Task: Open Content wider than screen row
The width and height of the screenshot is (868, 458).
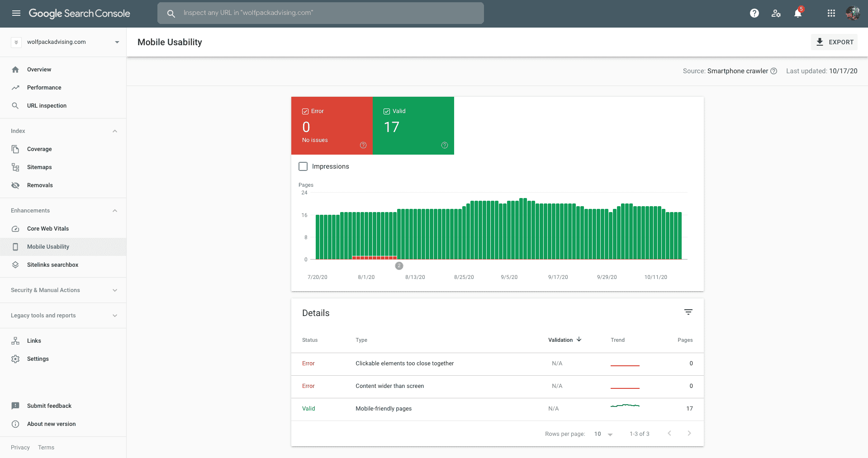Action: 498,387
